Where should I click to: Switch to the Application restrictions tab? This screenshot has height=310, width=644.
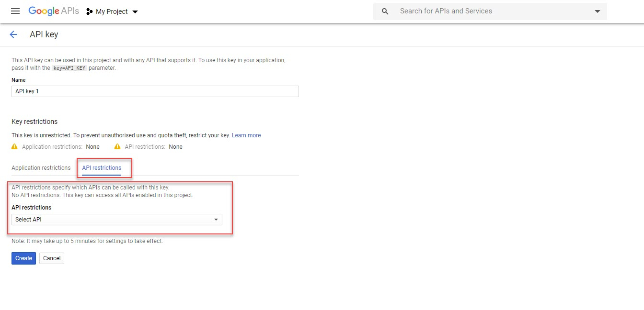41,168
